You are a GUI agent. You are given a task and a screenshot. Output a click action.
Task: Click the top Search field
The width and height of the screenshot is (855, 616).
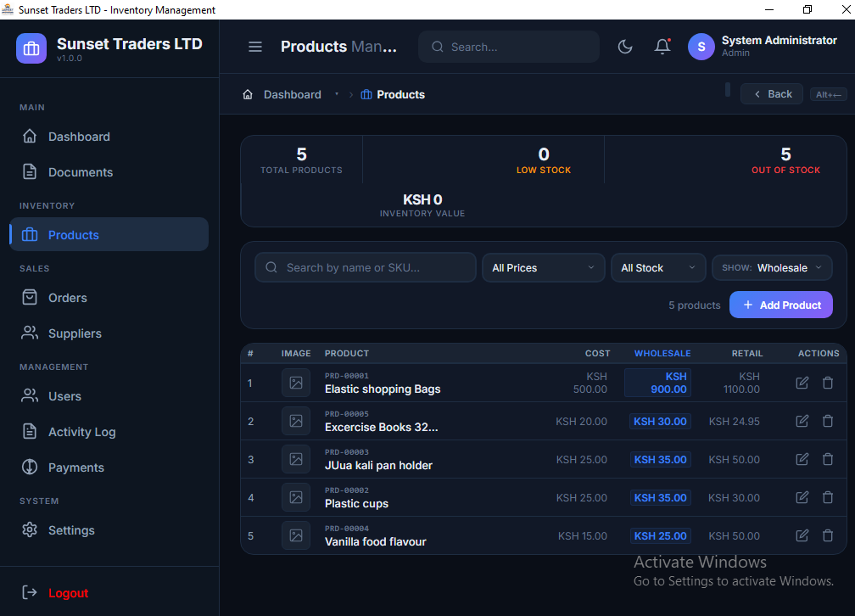[509, 47]
